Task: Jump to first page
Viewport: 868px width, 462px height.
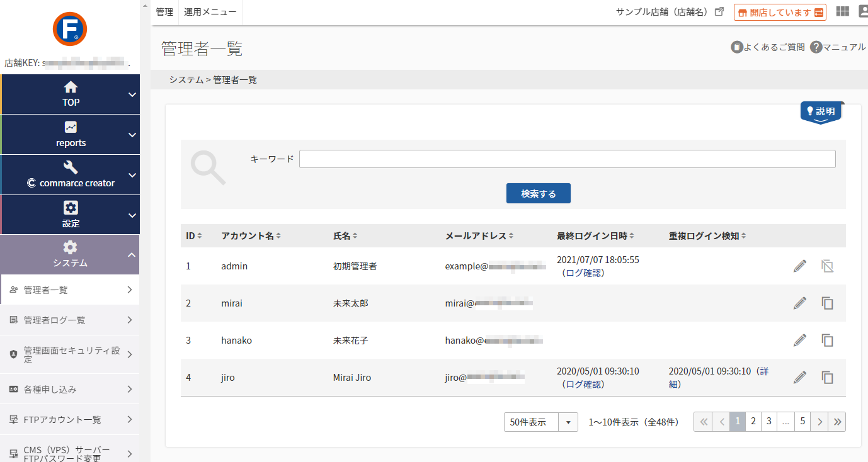Action: [x=704, y=422]
